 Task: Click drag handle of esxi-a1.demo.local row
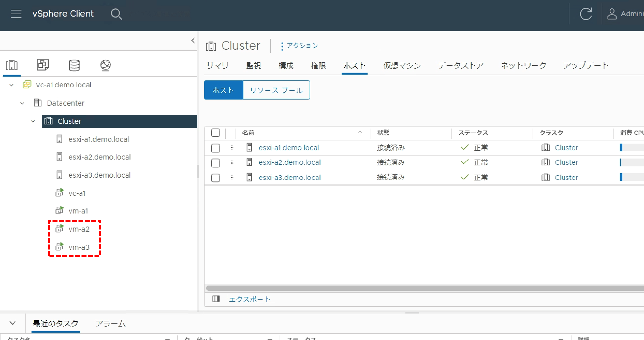[232, 148]
